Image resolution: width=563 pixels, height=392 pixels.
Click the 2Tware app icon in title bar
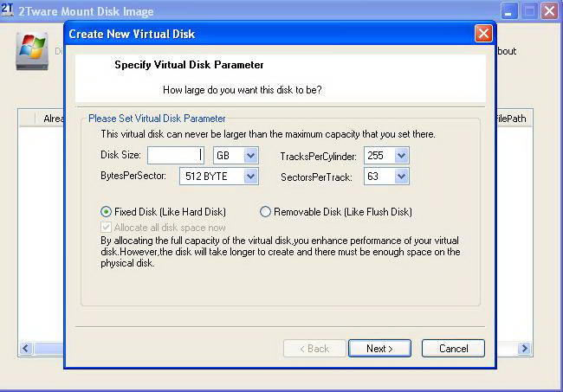coord(9,11)
